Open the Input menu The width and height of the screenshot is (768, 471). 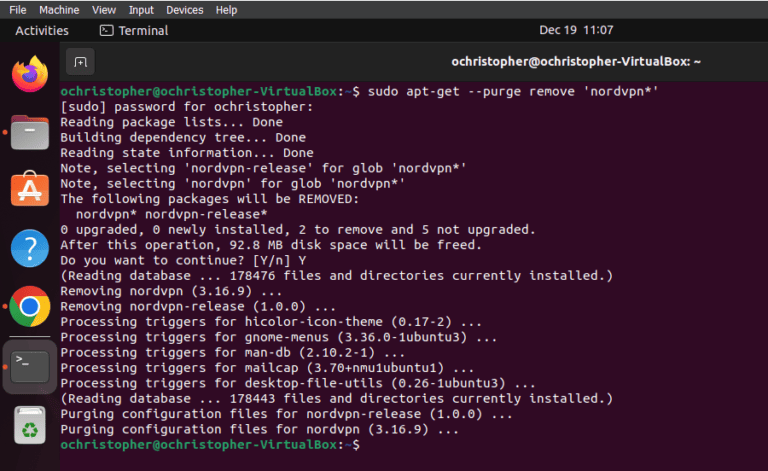pyautogui.click(x=142, y=10)
